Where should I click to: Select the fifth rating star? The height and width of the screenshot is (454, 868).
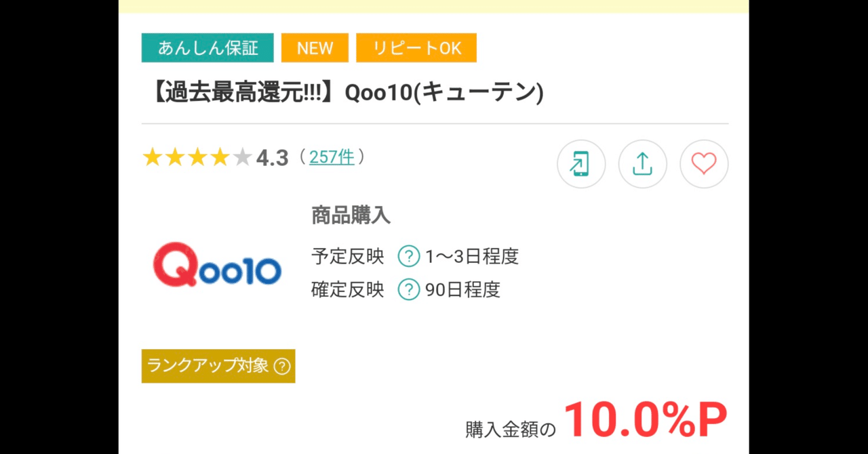point(241,157)
